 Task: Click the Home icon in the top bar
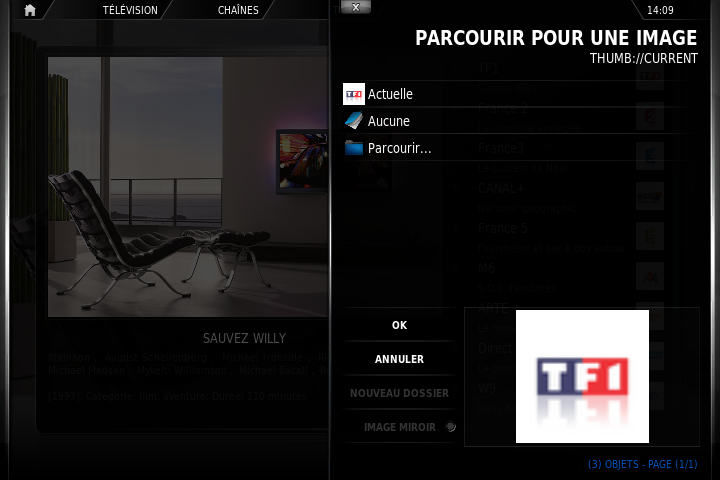(30, 10)
